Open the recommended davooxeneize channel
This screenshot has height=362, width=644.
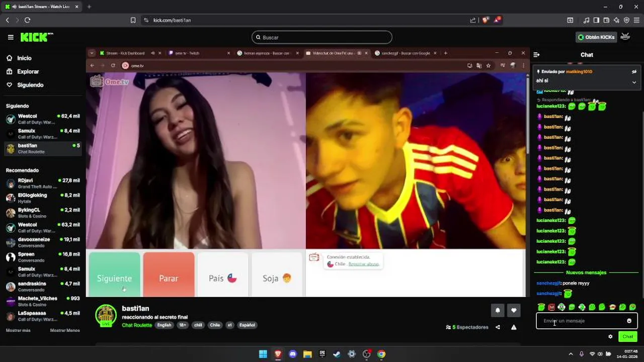point(43,242)
